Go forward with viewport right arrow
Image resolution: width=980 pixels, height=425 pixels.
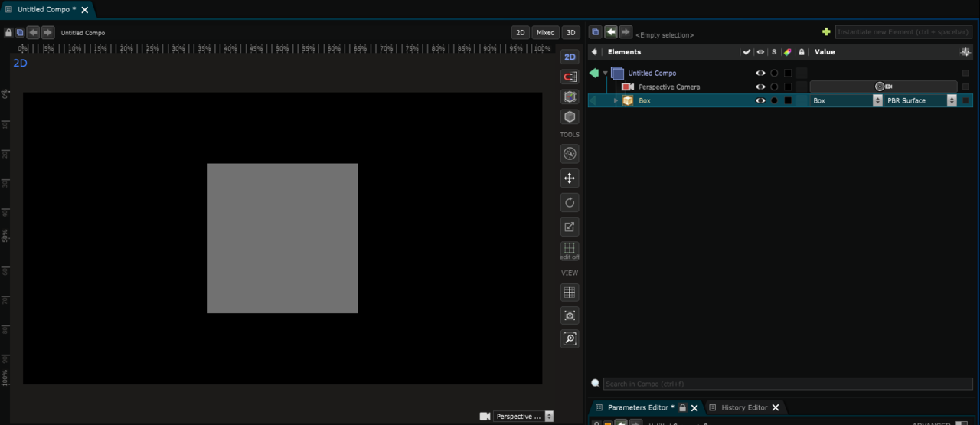click(x=47, y=32)
